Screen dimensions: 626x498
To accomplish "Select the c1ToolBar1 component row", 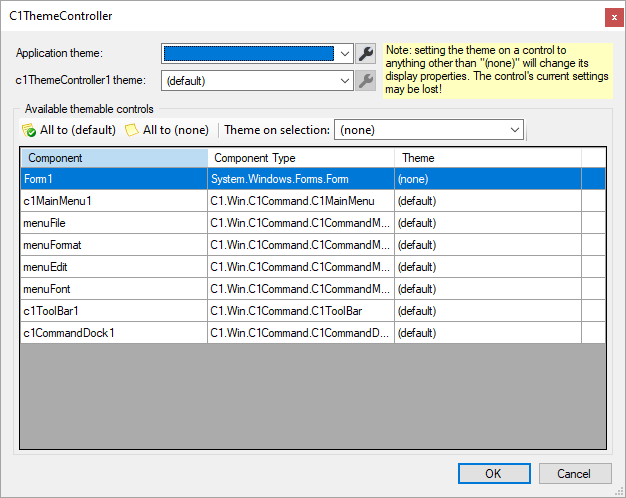I will pyautogui.click(x=114, y=310).
